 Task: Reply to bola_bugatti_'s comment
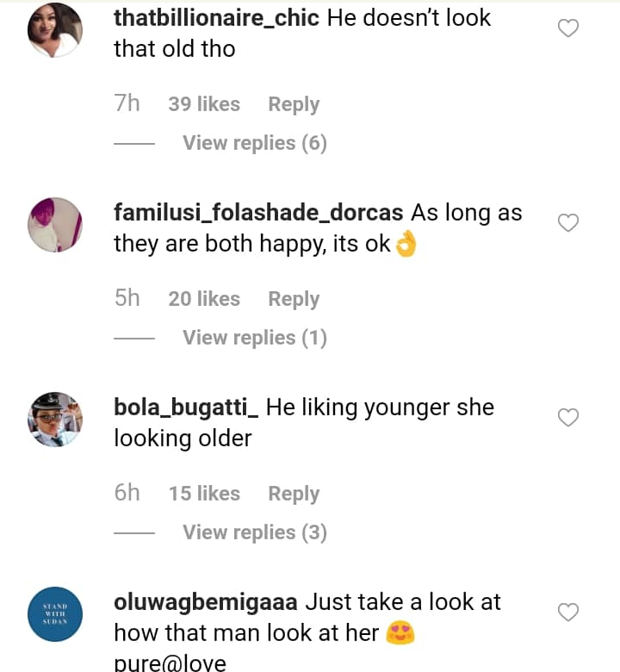(294, 494)
